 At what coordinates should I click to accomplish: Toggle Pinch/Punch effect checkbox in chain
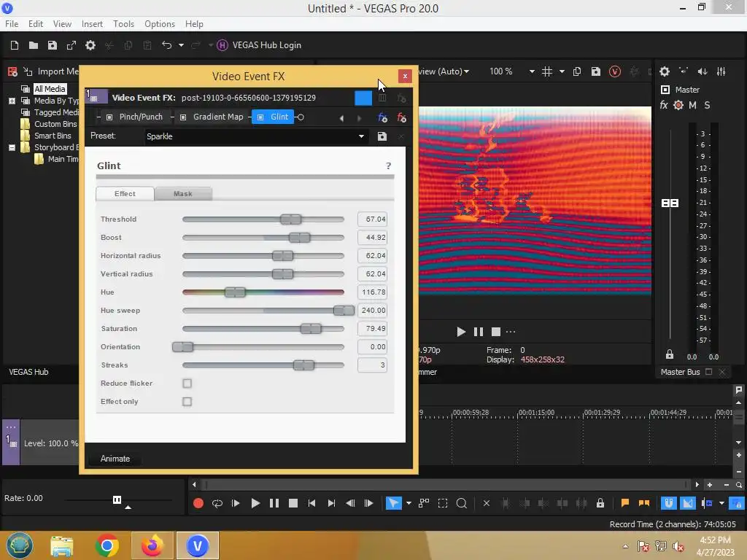109,117
